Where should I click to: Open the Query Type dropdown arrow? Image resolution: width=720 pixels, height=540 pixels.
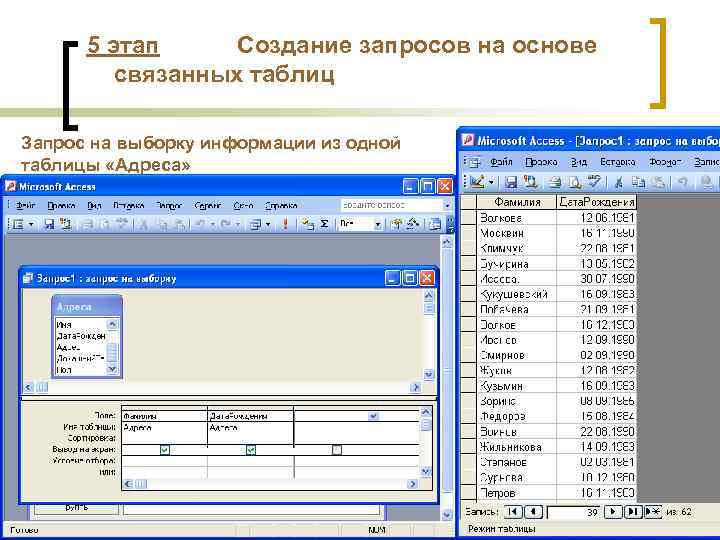pos(268,225)
